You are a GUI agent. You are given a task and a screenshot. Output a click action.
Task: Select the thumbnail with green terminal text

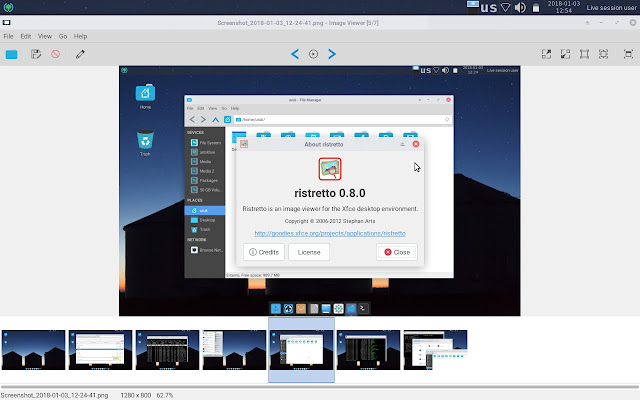click(368, 350)
